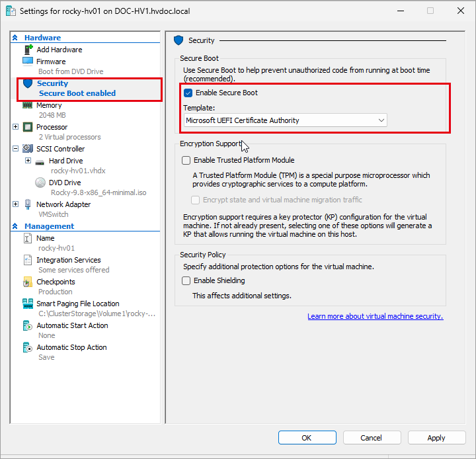Click the Name icon under Management
This screenshot has width=476, height=459.
point(28,238)
